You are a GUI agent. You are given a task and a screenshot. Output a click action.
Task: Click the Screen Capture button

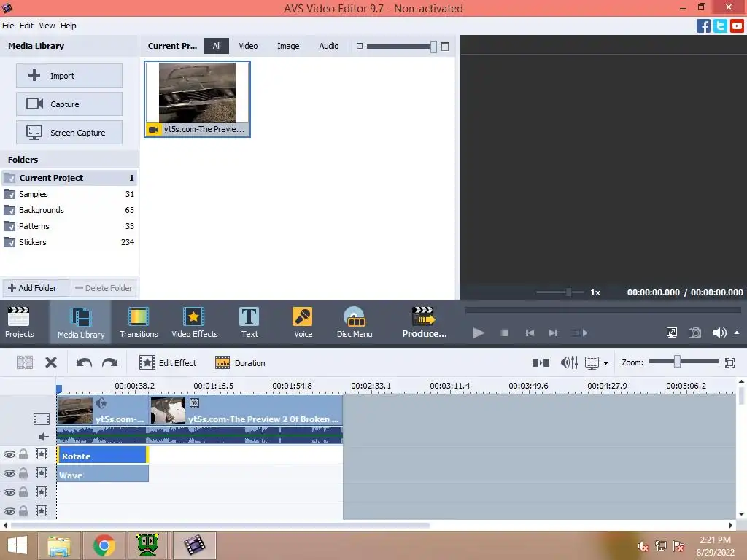point(69,133)
